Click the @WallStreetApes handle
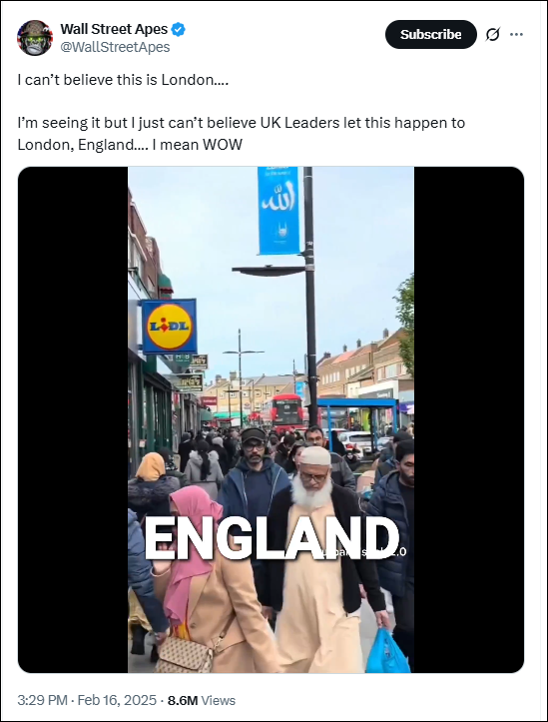Viewport: 548px width, 722px height. click(x=115, y=47)
